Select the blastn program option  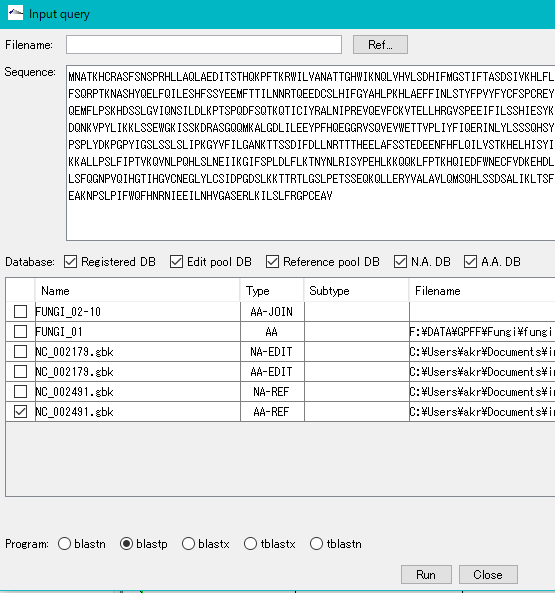[64, 544]
